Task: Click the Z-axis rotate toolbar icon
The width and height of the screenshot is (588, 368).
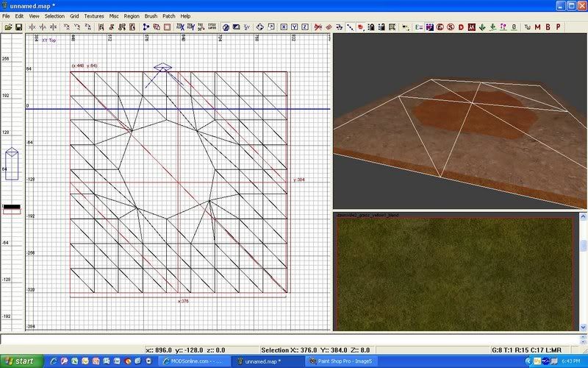Action: (87, 27)
